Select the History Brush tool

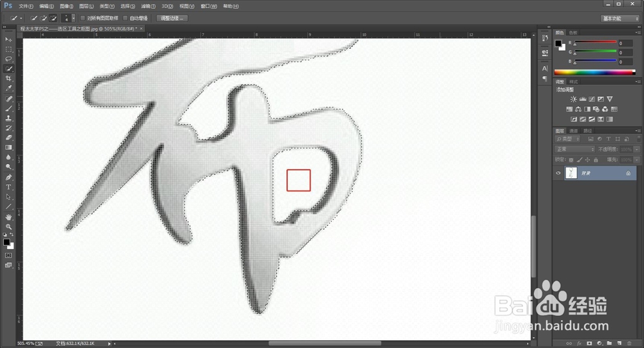click(8, 128)
